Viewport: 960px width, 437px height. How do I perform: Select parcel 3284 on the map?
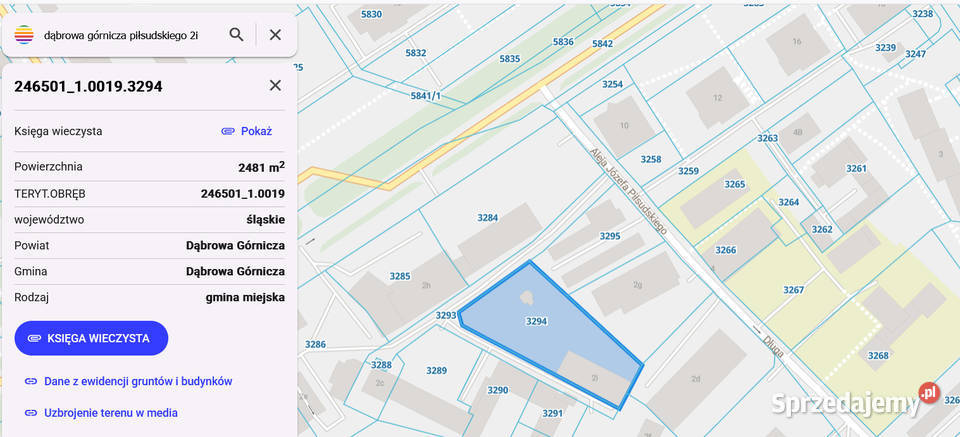tap(487, 217)
